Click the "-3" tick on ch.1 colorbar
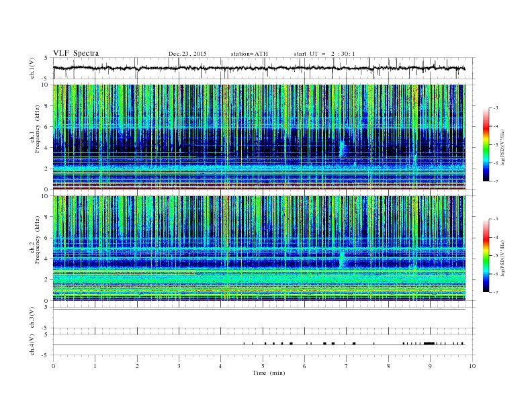Image resolution: width=532 pixels, height=411 pixels. coord(496,108)
